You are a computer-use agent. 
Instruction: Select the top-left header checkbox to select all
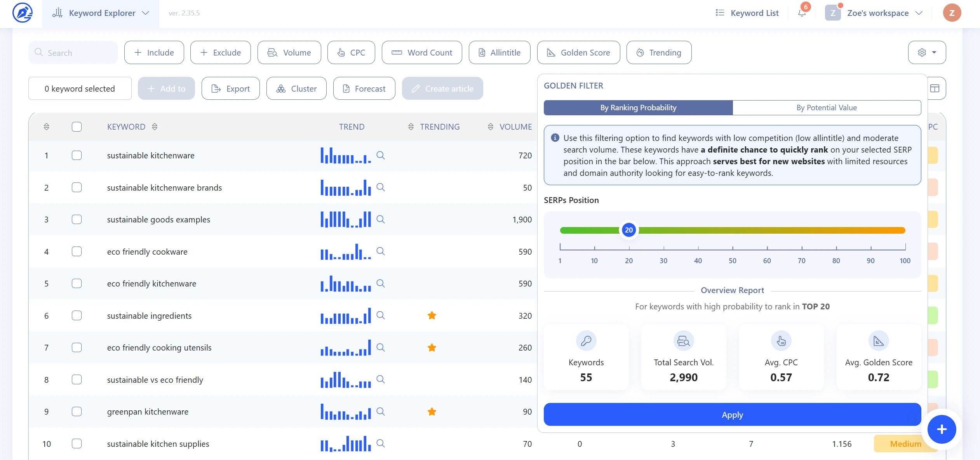(x=77, y=127)
